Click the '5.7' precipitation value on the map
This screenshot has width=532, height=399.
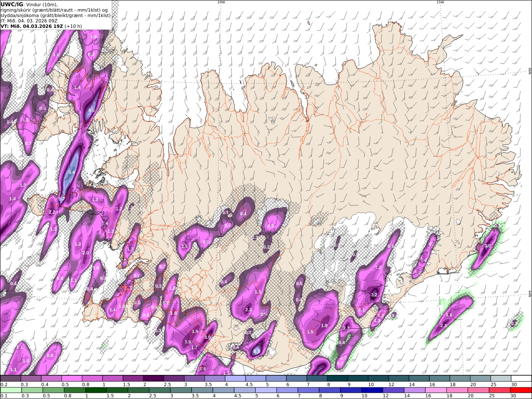pyautogui.click(x=62, y=199)
